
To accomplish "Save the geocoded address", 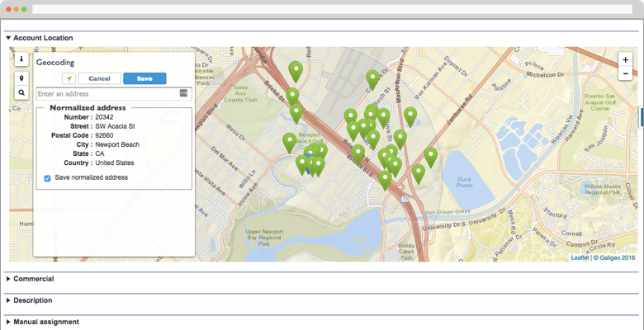I will click(x=144, y=78).
